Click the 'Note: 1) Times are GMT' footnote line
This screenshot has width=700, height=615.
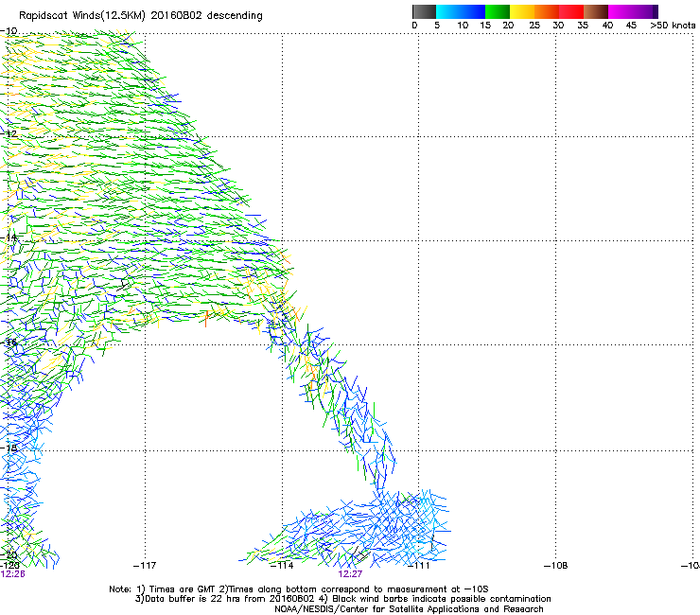(x=299, y=589)
